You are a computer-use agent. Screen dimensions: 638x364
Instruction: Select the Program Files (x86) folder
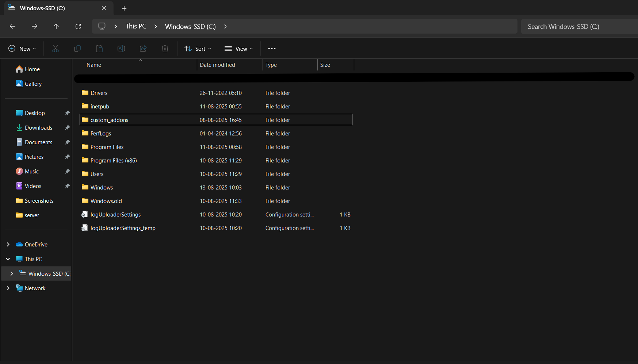[113, 161]
